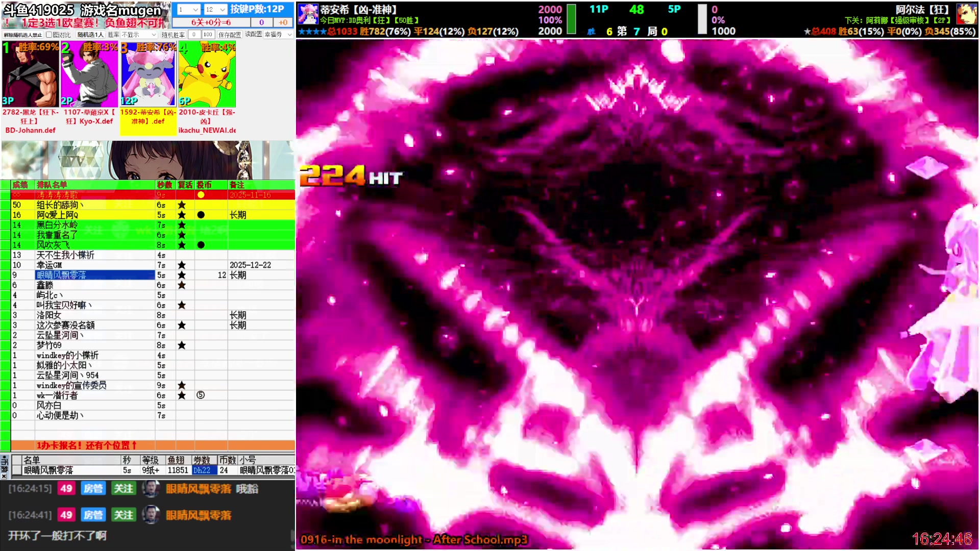Click the black coin dot in 阿Q爱上阿Q row
This screenshot has width=980, height=551.
pos(201,215)
